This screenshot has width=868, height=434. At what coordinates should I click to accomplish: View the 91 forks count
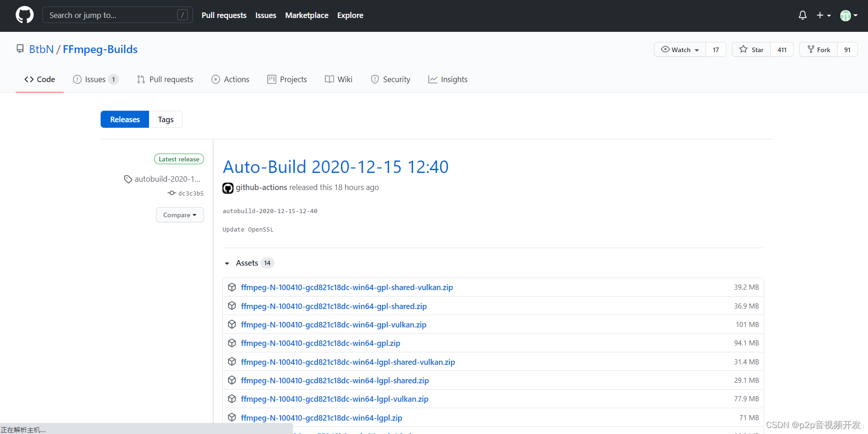847,49
